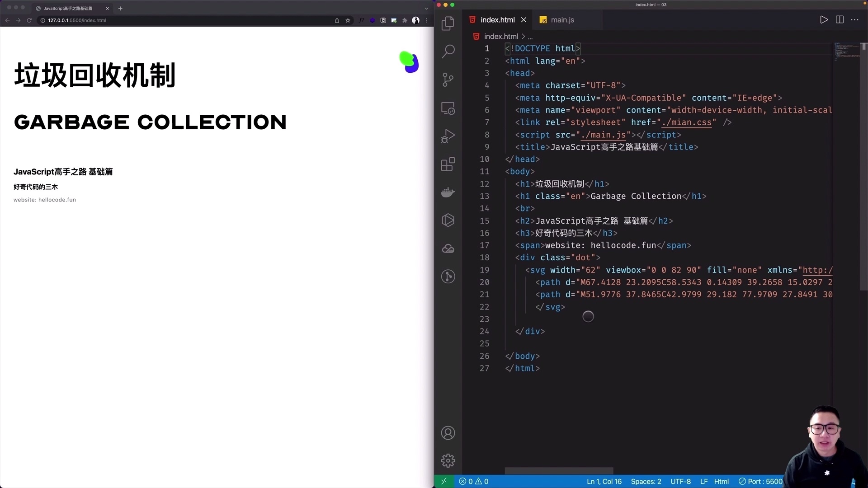Open the editor's more actions ellipsis menu
Image resolution: width=868 pixels, height=488 pixels.
(x=855, y=19)
